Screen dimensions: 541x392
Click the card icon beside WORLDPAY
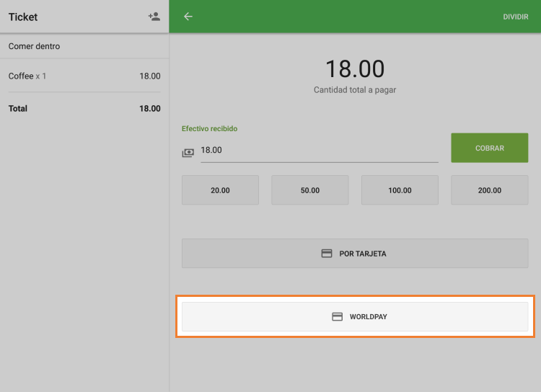(x=337, y=316)
